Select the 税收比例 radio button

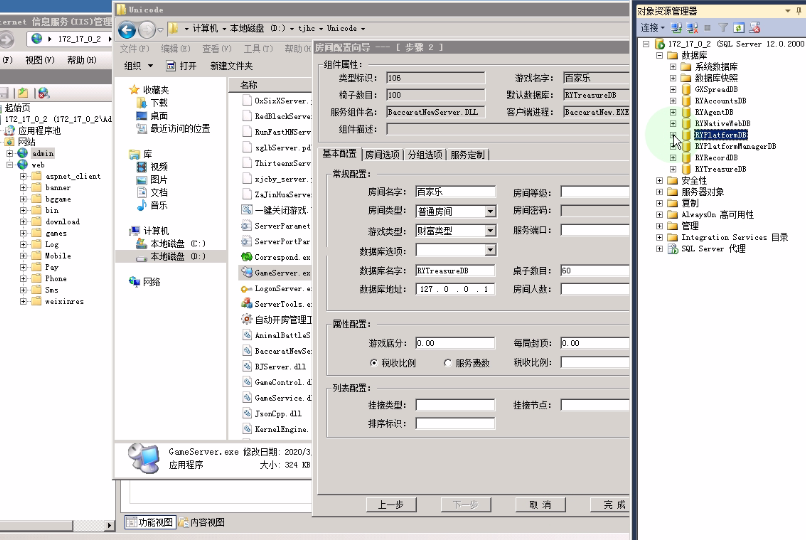click(374, 362)
